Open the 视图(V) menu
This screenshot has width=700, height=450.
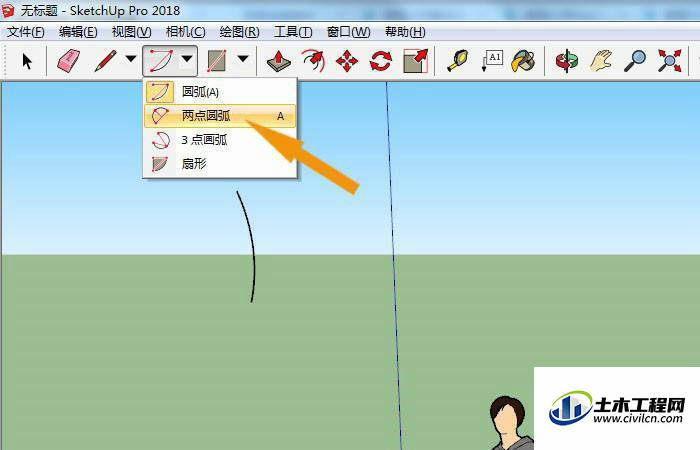tap(132, 32)
